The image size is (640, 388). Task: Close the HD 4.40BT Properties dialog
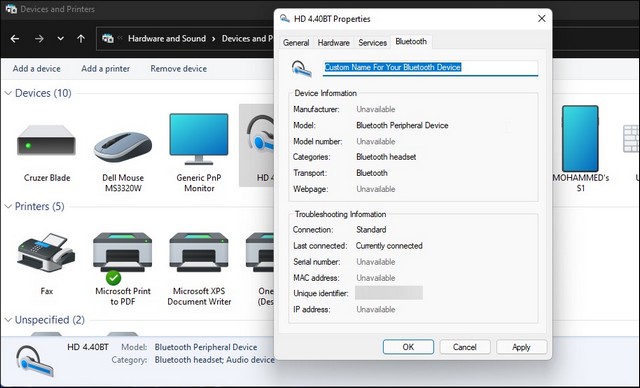click(x=541, y=19)
